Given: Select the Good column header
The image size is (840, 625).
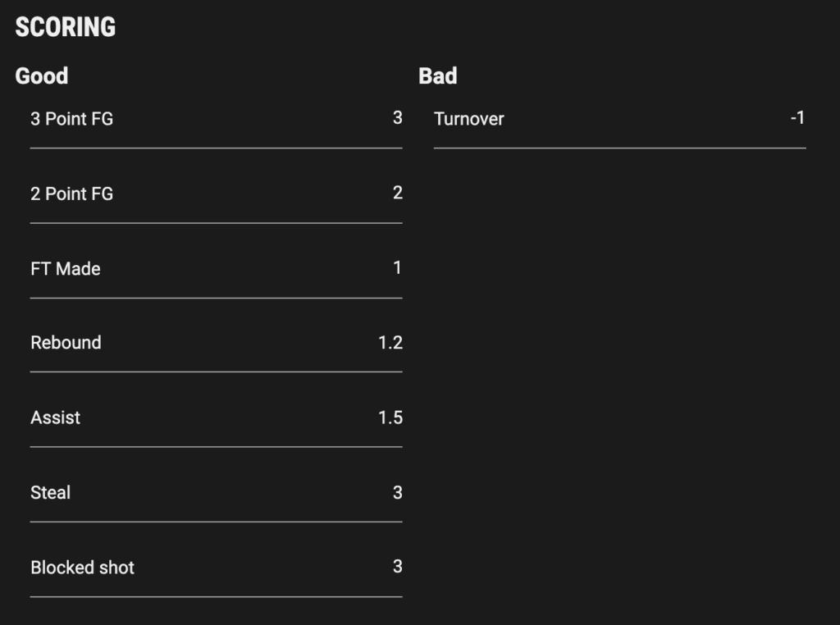Looking at the screenshot, I should [42, 76].
